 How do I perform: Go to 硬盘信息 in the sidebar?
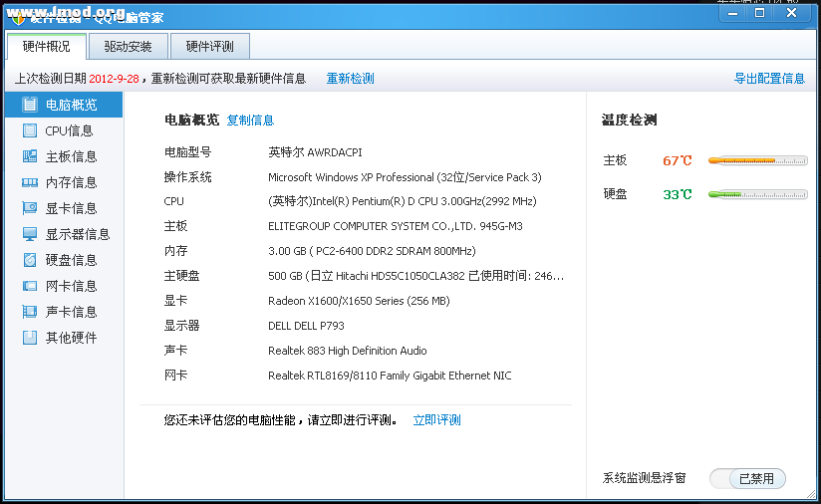point(64,260)
